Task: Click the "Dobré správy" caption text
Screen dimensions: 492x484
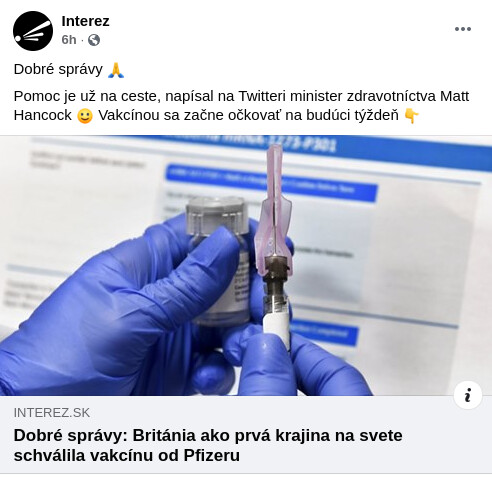Action: tap(58, 69)
